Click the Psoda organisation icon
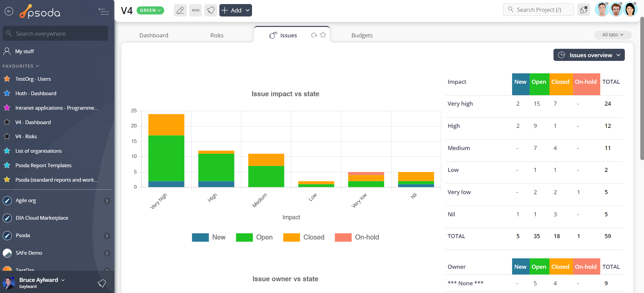644x293 pixels. (7, 235)
